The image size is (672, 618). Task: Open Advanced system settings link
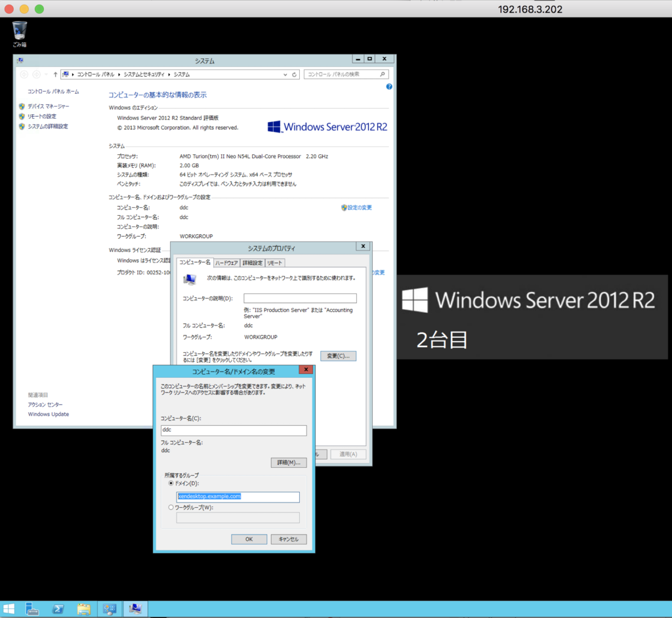pos(48,127)
